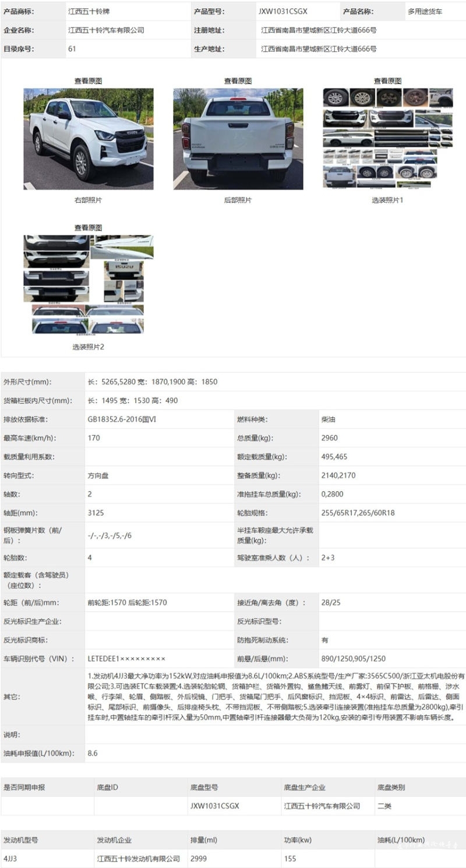Image resolution: width=466 pixels, height=868 pixels.
Task: Click emission standard GB18352.6-2016国VI value
Action: click(x=122, y=419)
